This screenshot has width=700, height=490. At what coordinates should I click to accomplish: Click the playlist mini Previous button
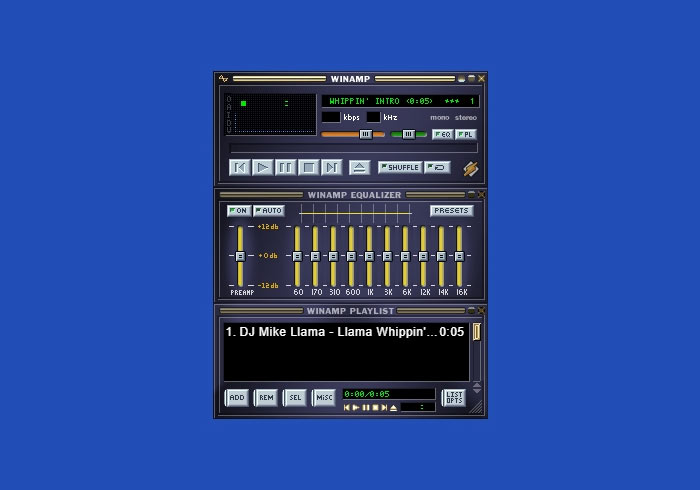point(346,407)
